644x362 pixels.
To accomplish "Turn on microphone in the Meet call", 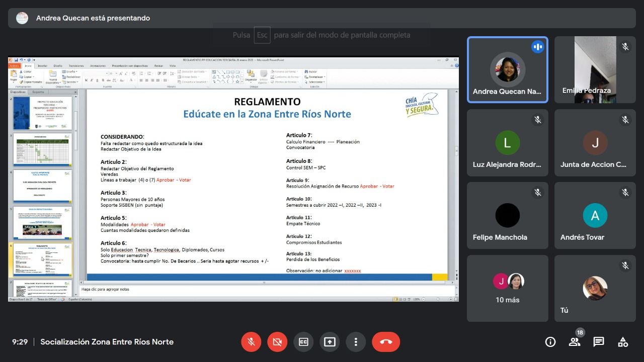I will (251, 342).
